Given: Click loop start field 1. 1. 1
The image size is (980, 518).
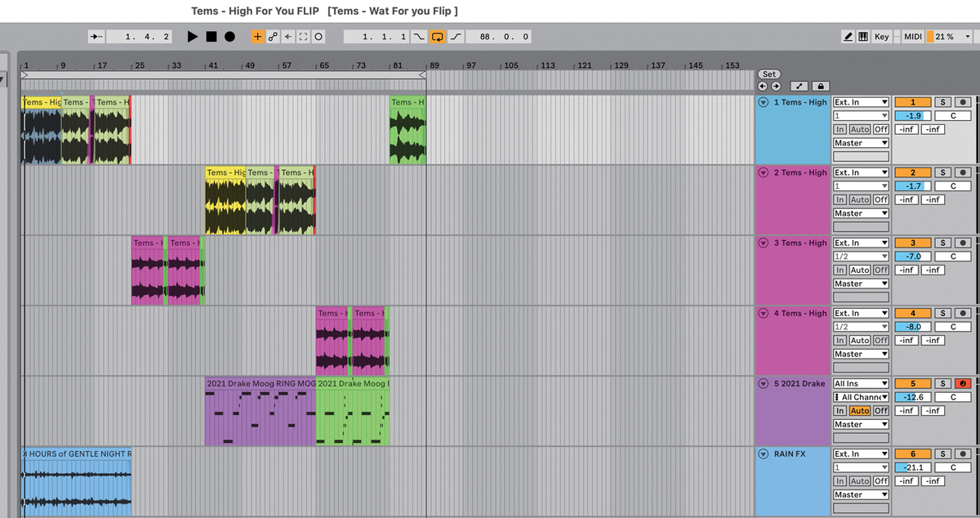Looking at the screenshot, I should (378, 37).
